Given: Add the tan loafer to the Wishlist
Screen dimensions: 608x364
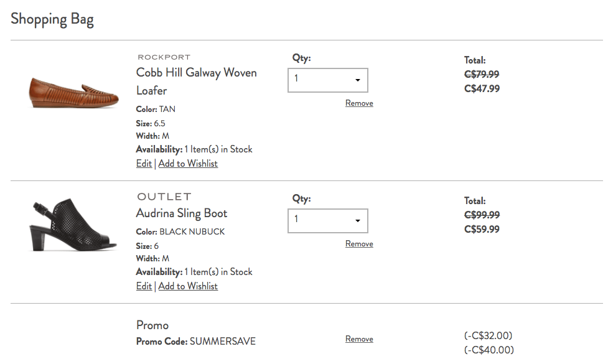Looking at the screenshot, I should (188, 164).
